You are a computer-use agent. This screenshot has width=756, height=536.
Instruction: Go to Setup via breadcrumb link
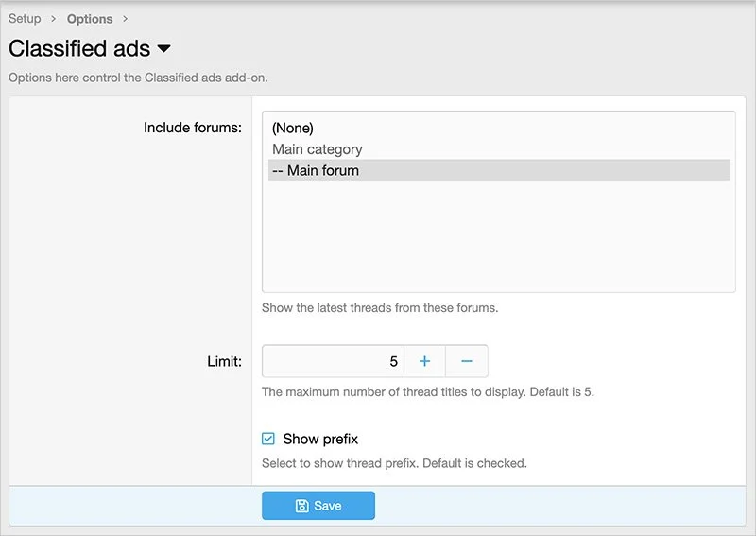(25, 19)
